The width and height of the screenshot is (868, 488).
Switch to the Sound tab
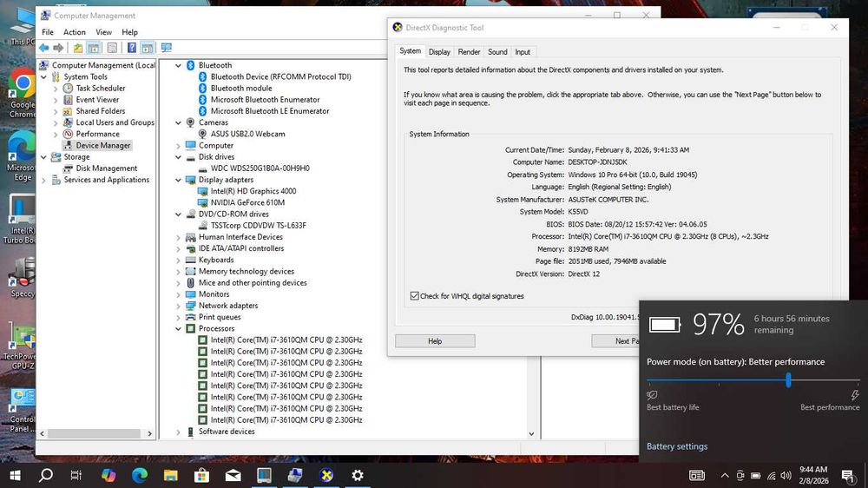click(x=497, y=52)
